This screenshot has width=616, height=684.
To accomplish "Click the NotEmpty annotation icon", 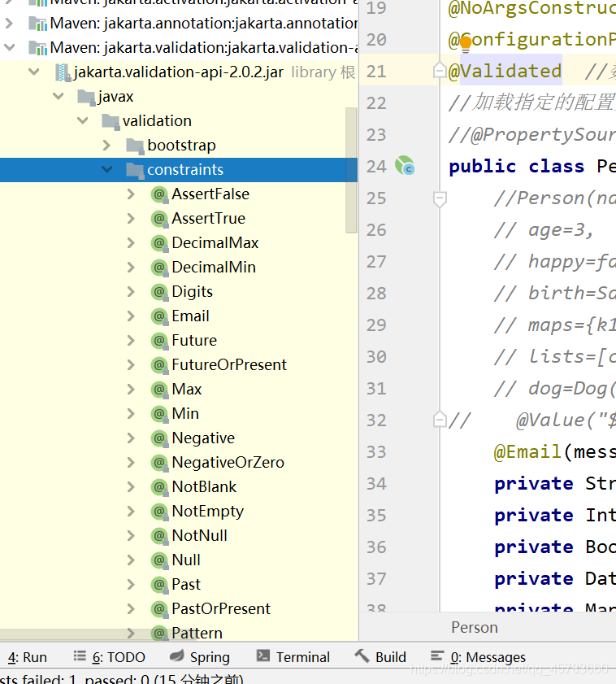I will [x=159, y=512].
